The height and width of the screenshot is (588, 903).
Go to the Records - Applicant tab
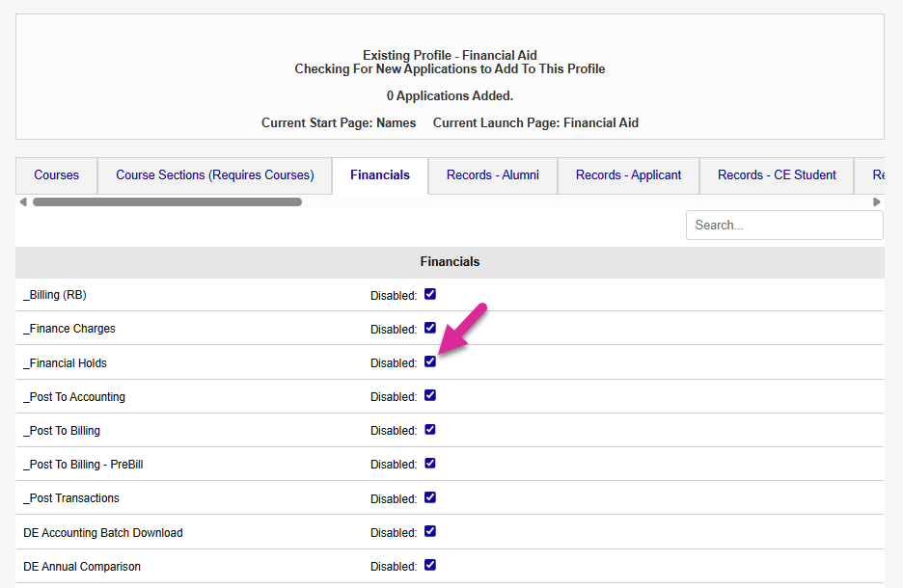(628, 175)
